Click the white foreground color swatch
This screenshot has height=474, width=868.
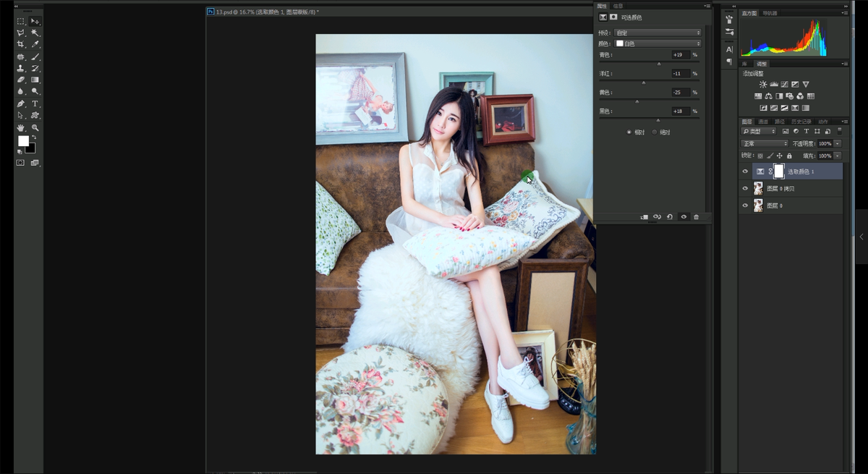click(23, 140)
